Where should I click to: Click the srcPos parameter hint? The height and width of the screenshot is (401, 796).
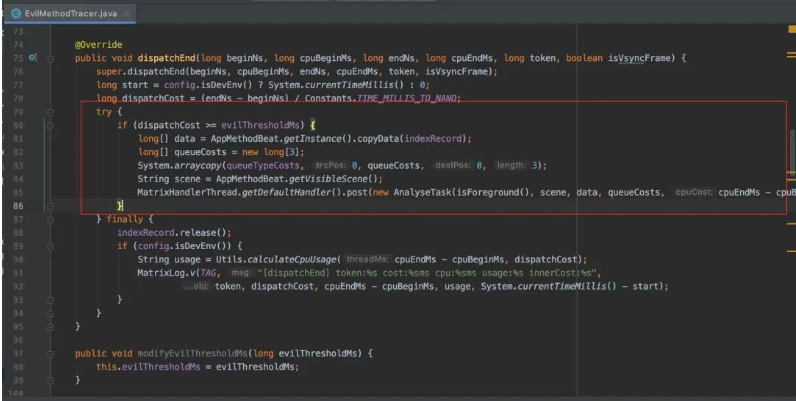[x=329, y=165]
